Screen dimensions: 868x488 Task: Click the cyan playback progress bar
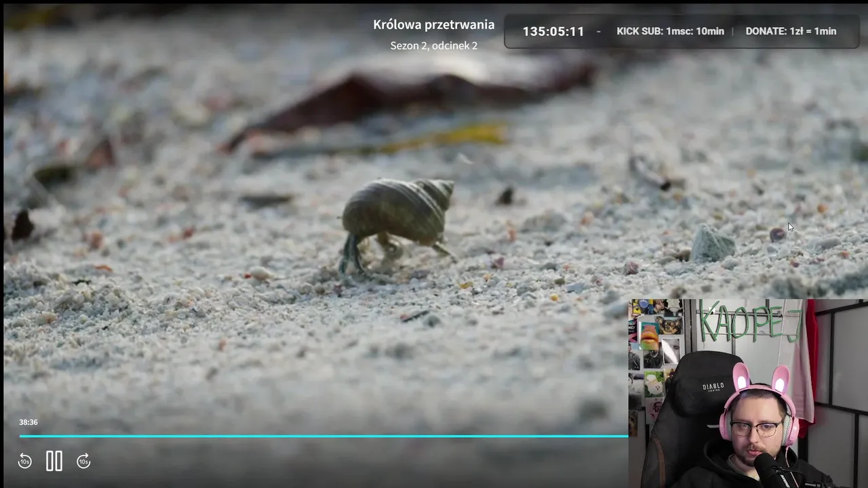coord(323,436)
